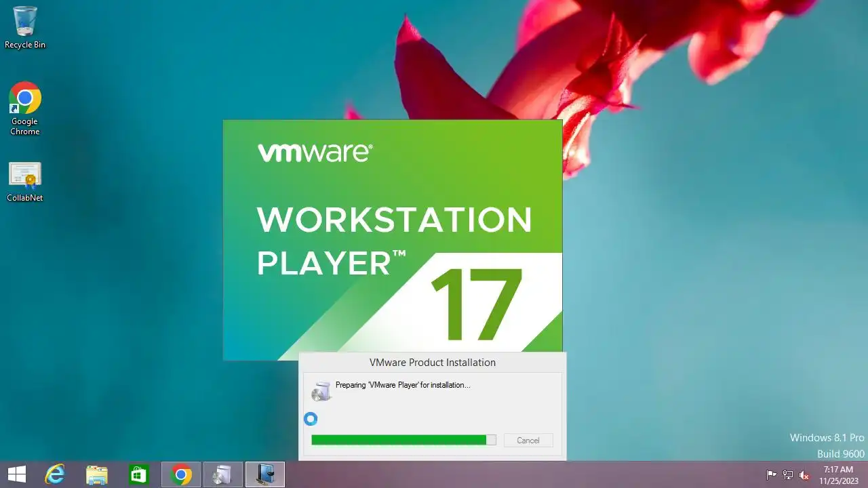Open the clock showing 7:17 AM
868x488 pixels.
point(838,475)
